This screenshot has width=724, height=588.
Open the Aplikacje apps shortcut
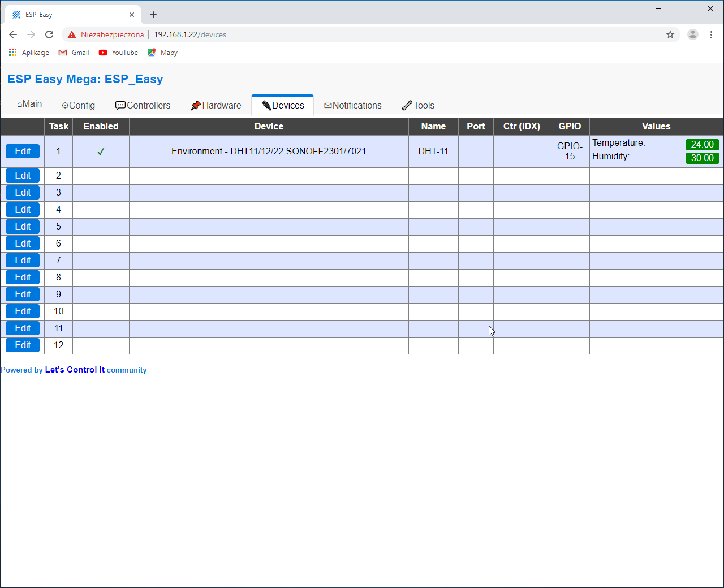(29, 53)
